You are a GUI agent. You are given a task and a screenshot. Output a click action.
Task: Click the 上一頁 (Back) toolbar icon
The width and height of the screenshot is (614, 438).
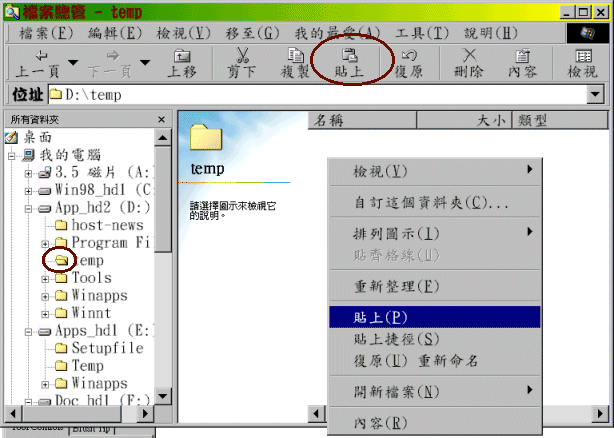40,56
